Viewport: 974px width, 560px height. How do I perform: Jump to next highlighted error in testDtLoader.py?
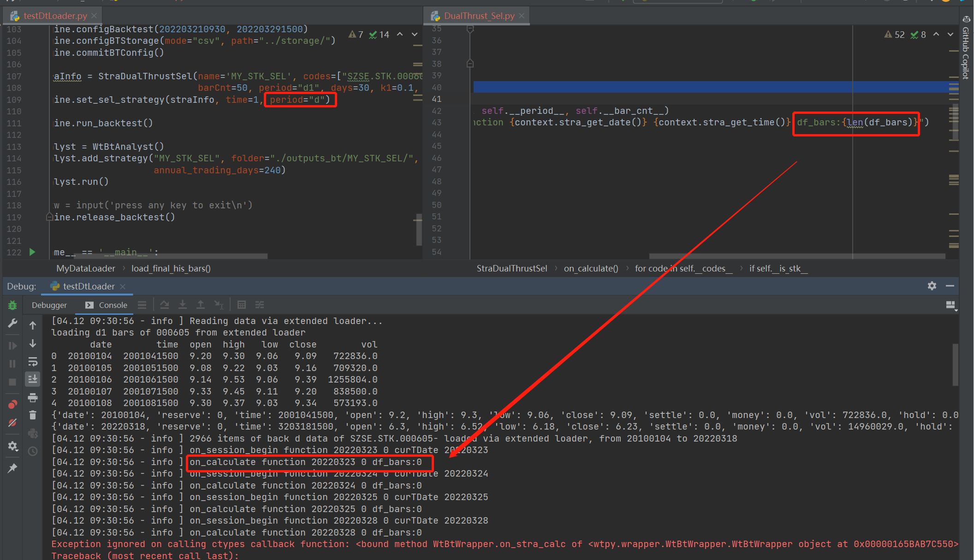pyautogui.click(x=414, y=35)
